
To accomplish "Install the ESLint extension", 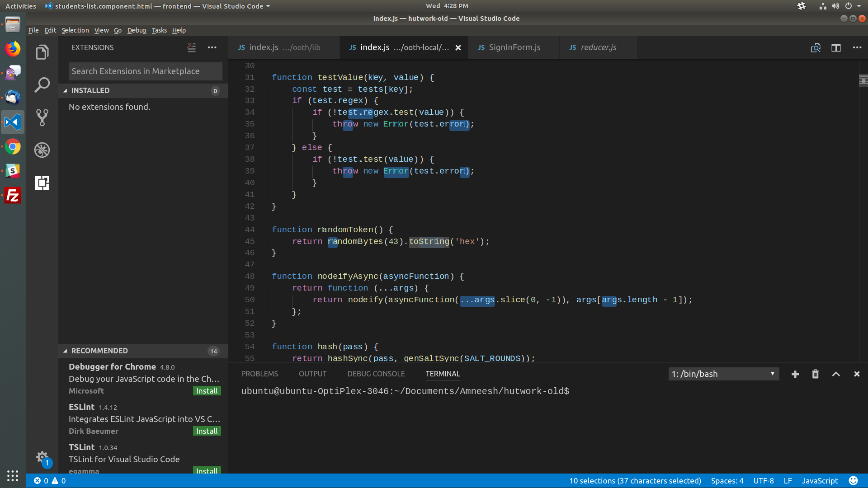I will pyautogui.click(x=207, y=431).
